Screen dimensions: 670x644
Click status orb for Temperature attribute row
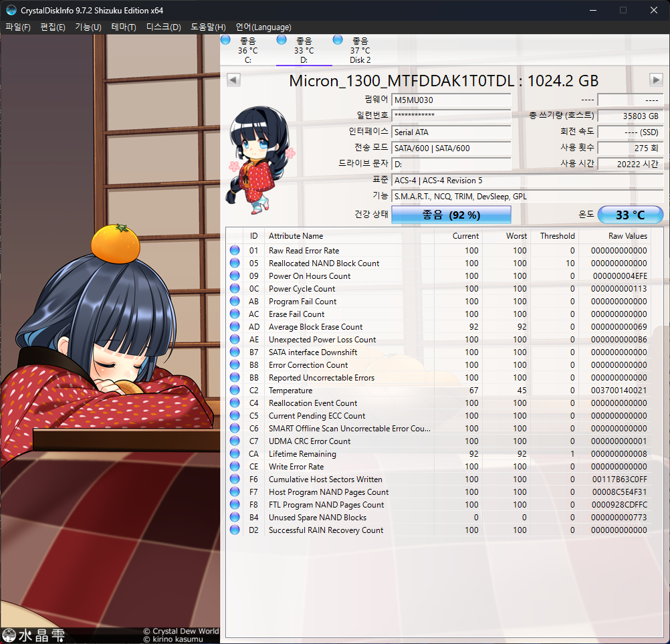tap(235, 391)
